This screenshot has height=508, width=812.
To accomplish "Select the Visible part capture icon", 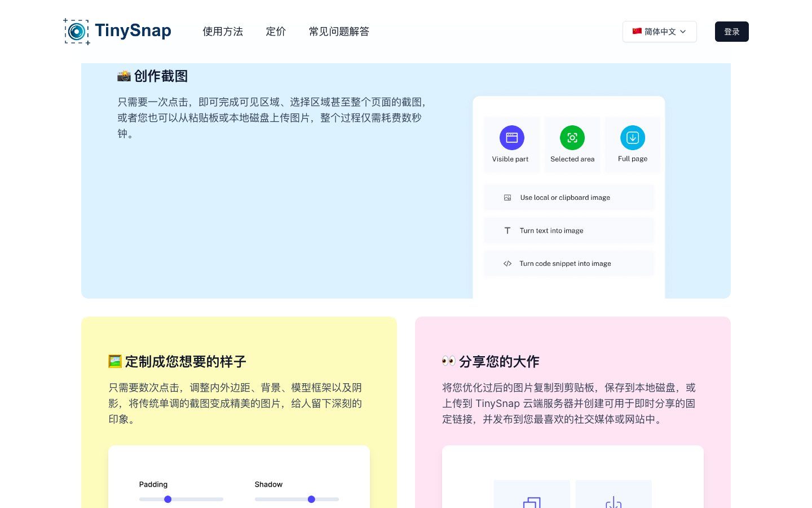I will pyautogui.click(x=511, y=137).
